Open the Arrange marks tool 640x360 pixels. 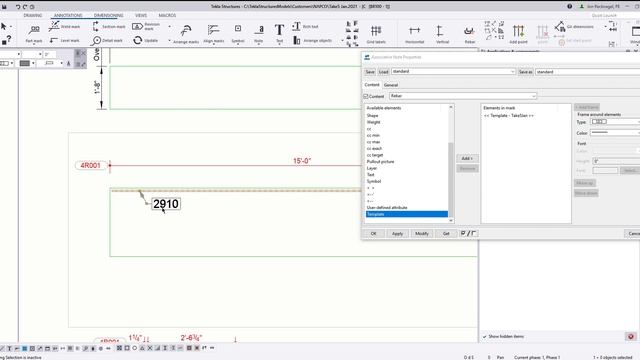tap(186, 33)
